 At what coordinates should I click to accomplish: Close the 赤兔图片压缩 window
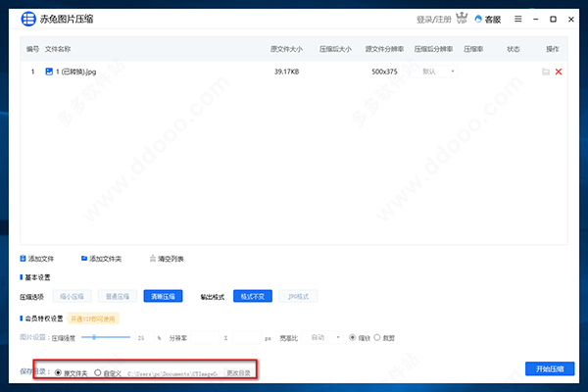[x=570, y=20]
